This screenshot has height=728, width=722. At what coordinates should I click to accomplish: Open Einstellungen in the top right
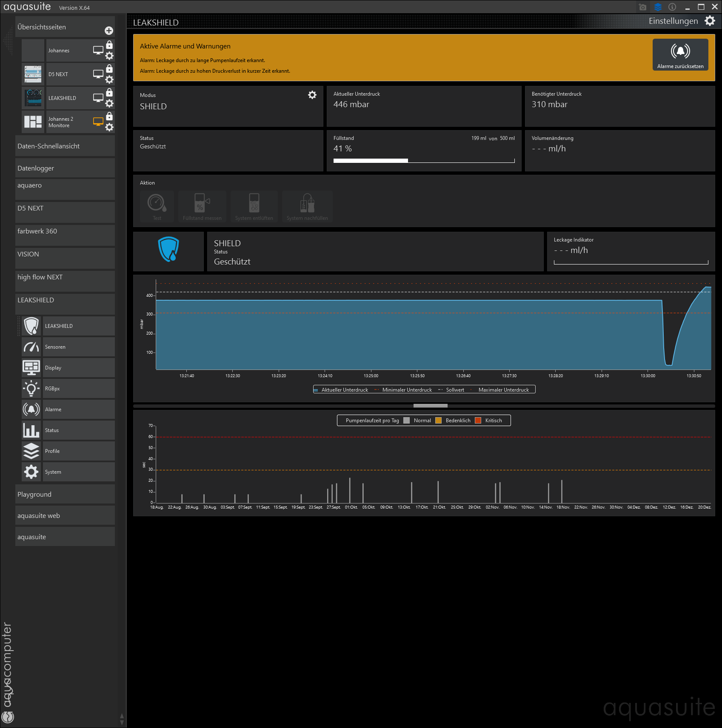[x=681, y=21]
